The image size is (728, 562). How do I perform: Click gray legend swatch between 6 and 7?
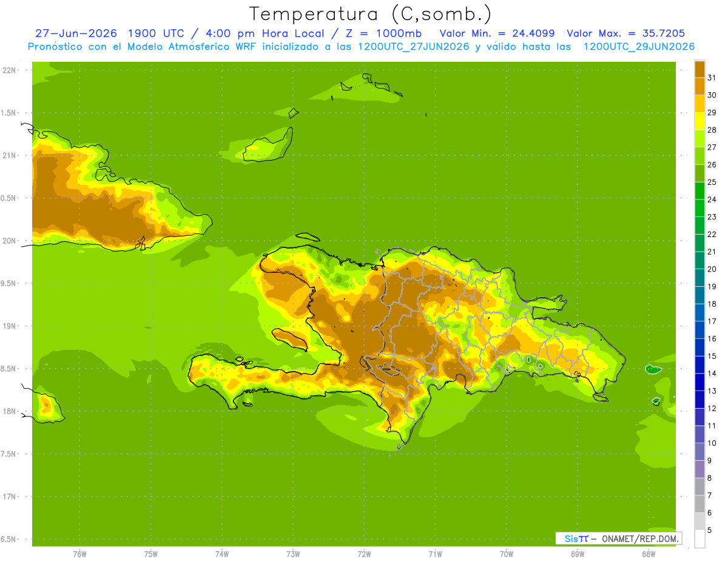[x=700, y=504]
